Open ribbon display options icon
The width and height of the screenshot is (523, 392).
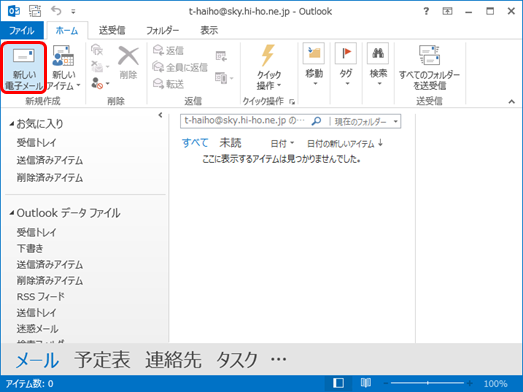point(447,11)
